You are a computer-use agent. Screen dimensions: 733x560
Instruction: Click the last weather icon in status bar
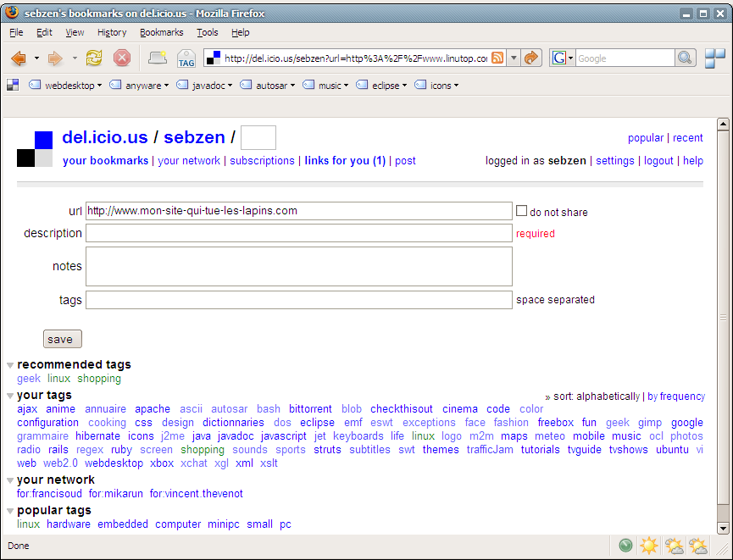698,546
